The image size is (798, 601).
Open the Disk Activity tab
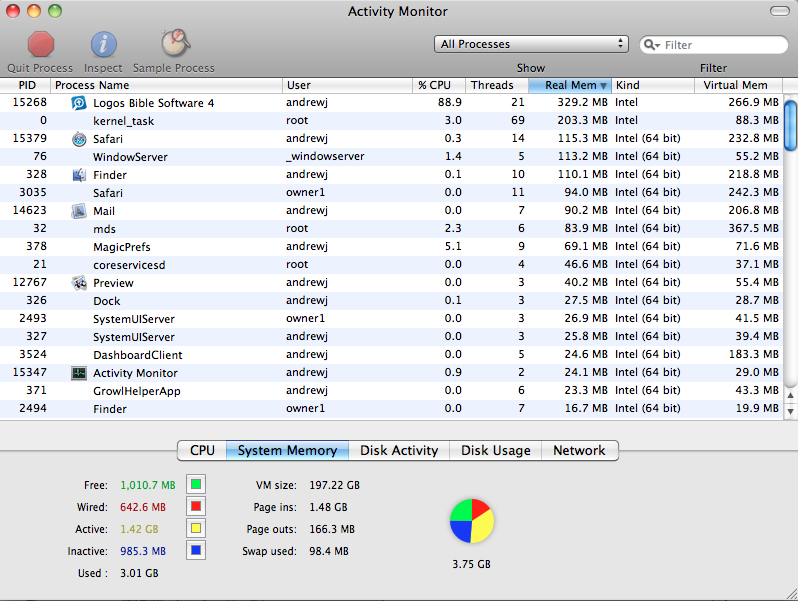pos(399,450)
